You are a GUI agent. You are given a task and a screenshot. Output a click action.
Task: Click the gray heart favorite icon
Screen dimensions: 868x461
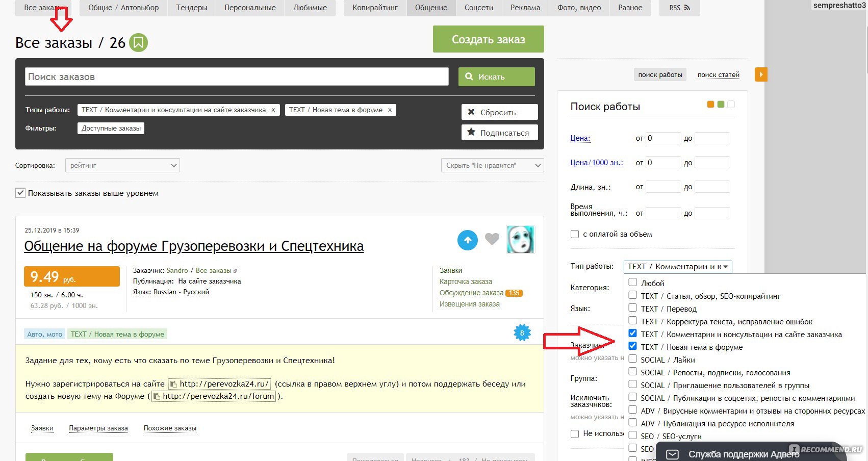(x=492, y=239)
